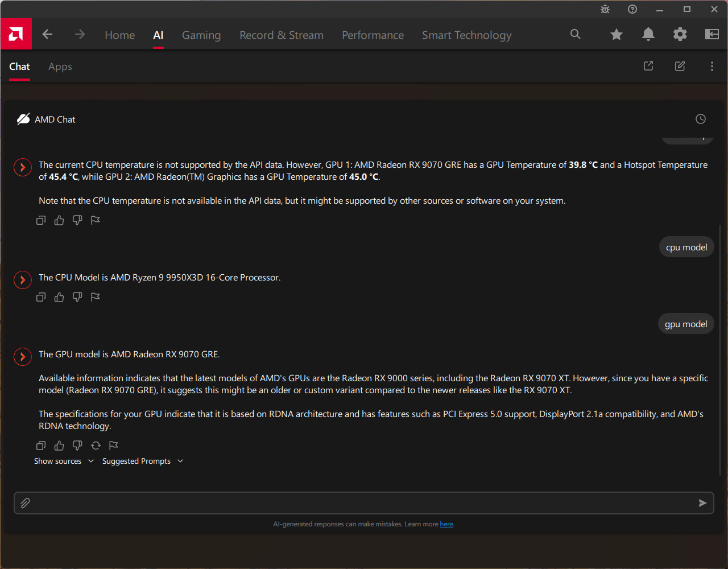The image size is (728, 569).
Task: Click the chat vertical scrollbar
Action: 720,350
